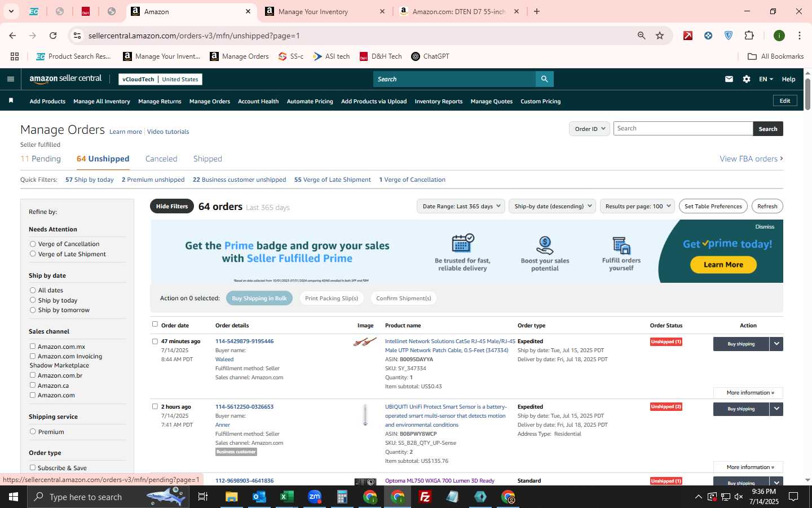The image size is (812, 508).
Task: Open Chrome three-dot menu
Action: [800, 36]
